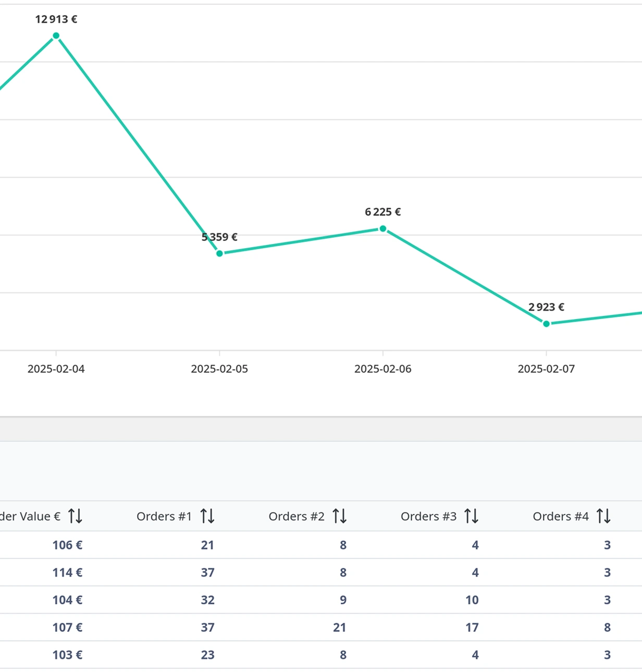Sort by Orders #1 column arrows
The image size is (642, 672).
(207, 516)
